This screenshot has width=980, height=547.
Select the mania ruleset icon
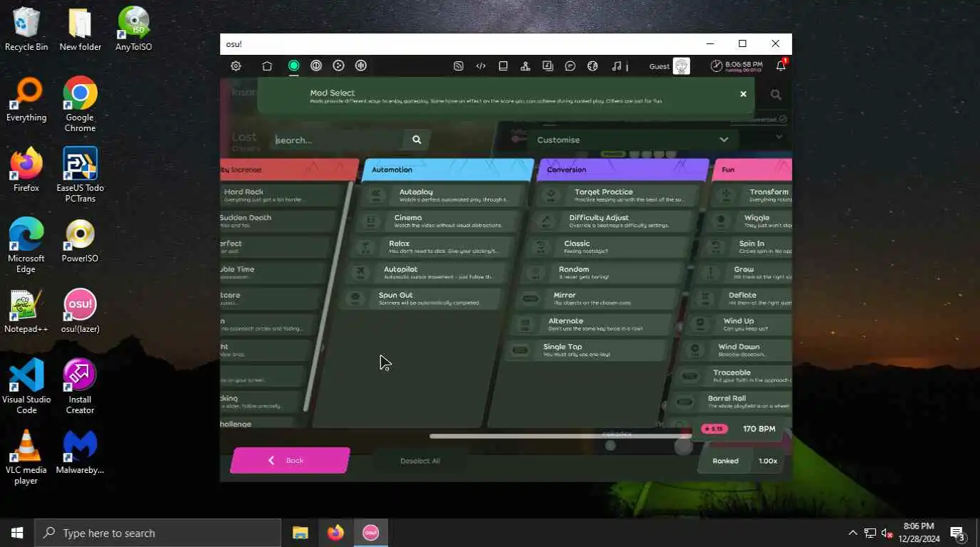click(361, 66)
